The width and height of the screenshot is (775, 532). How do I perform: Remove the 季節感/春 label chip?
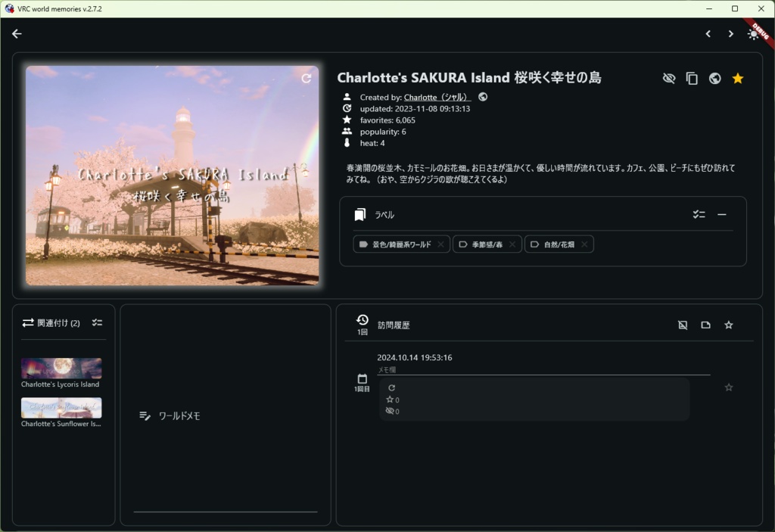coord(512,244)
